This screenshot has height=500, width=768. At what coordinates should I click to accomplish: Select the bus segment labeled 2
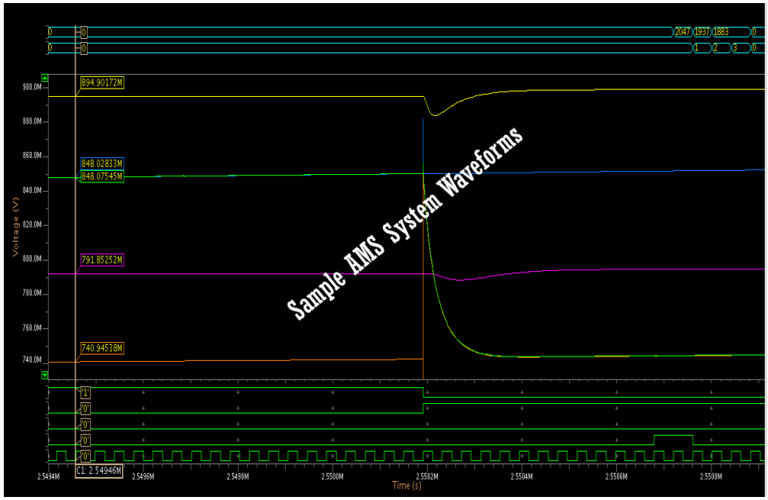[721, 48]
